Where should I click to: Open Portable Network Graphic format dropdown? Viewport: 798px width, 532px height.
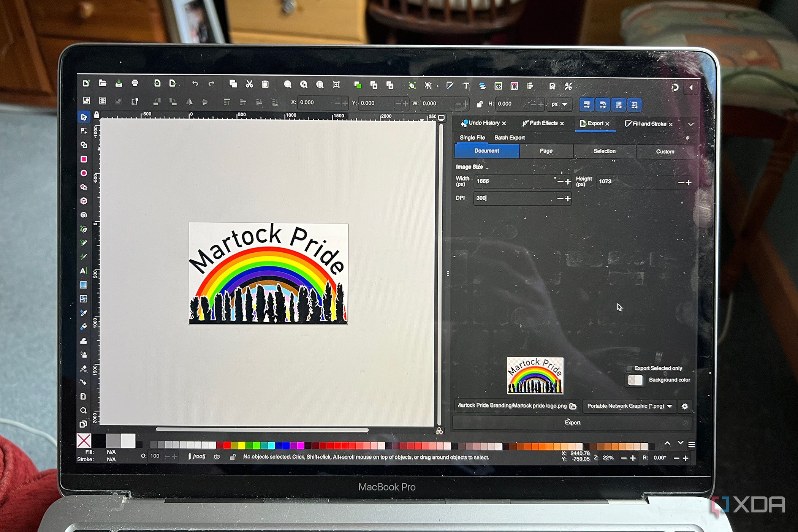pos(629,406)
